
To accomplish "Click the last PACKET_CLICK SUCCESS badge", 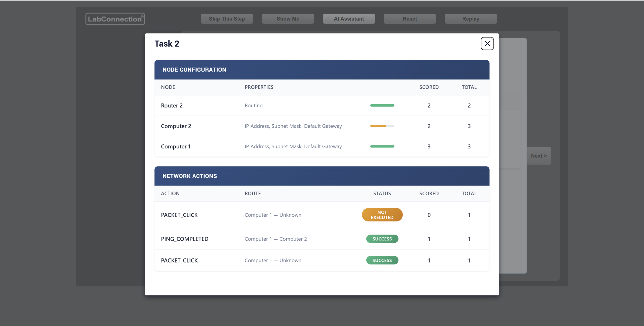I will [382, 260].
